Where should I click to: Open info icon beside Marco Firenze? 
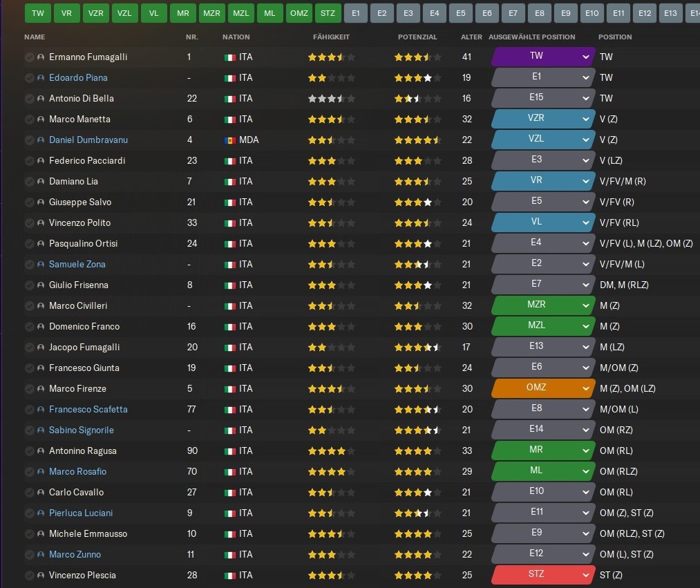[41, 389]
